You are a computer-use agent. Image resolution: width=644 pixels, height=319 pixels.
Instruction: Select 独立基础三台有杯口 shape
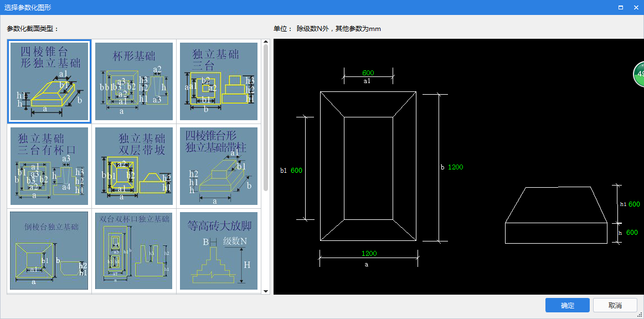[x=49, y=166]
